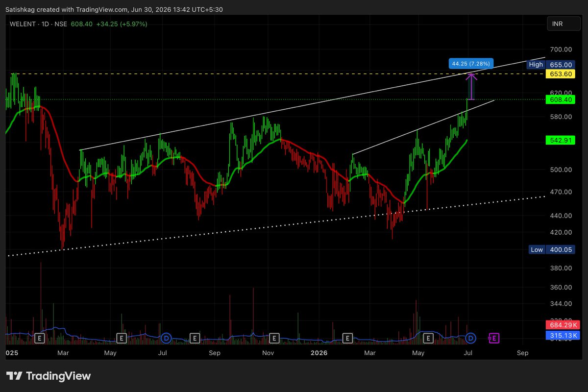Click the 440.00 price axis label
Image resolution: width=588 pixels, height=392 pixels.
pyautogui.click(x=561, y=216)
